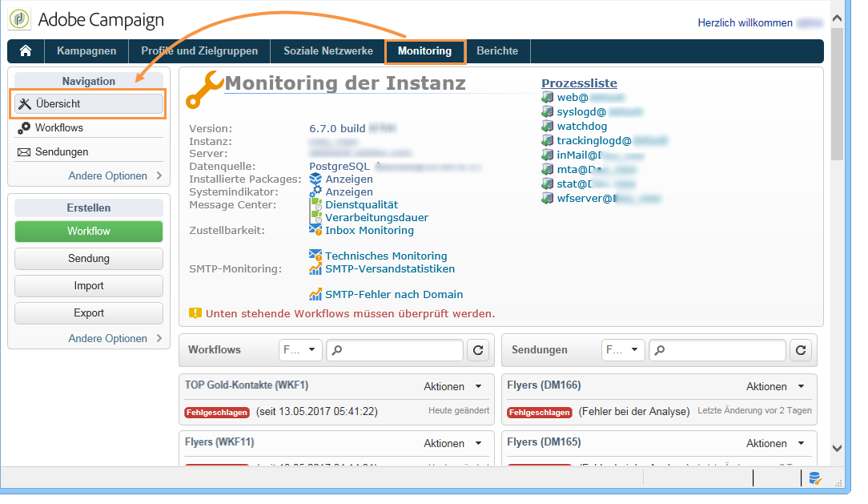
Task: Click the Export button
Action: 89,313
